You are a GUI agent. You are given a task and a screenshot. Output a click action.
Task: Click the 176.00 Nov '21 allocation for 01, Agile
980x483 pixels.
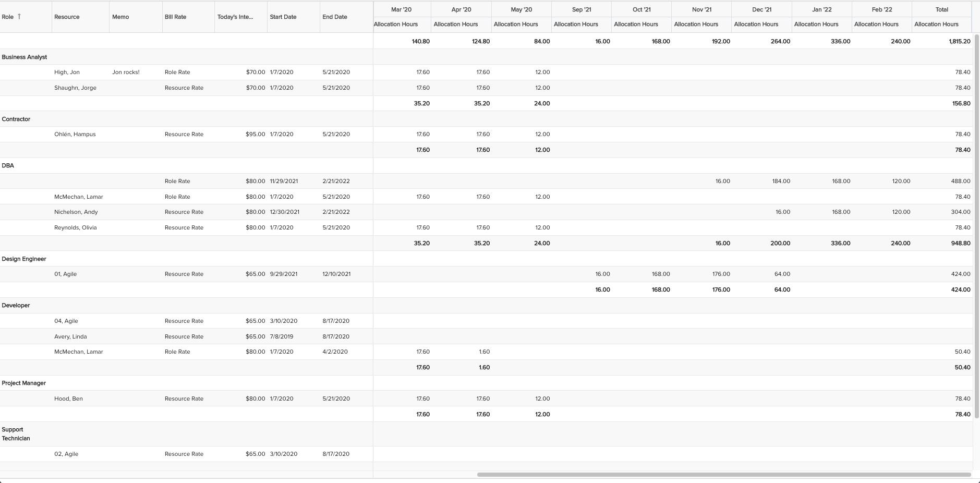pos(721,274)
